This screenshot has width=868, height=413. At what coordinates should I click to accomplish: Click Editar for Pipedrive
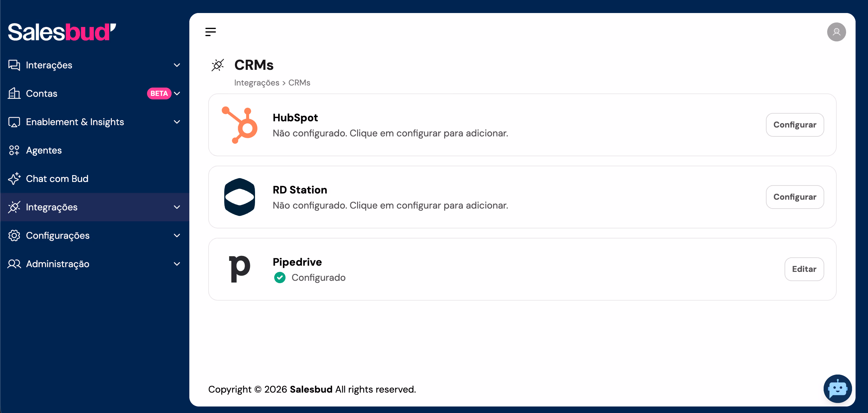[804, 269]
